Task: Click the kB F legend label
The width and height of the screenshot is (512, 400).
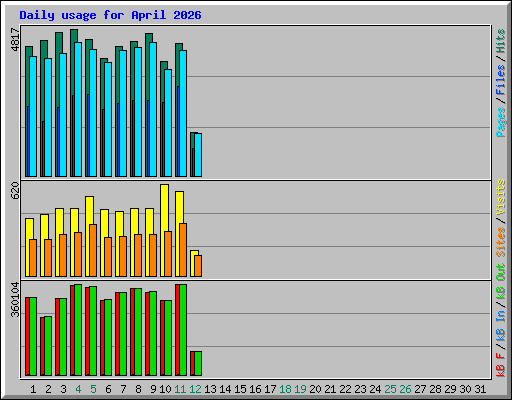Action: (501, 365)
